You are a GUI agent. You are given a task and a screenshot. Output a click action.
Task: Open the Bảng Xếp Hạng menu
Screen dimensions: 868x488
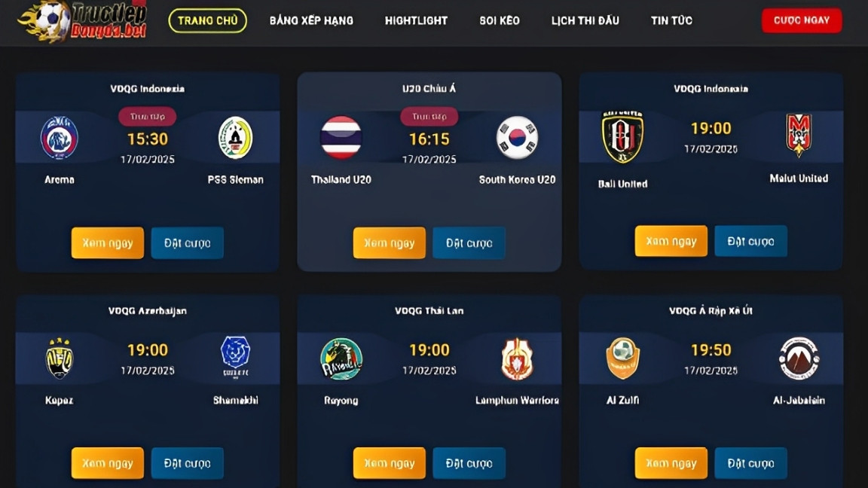click(311, 20)
